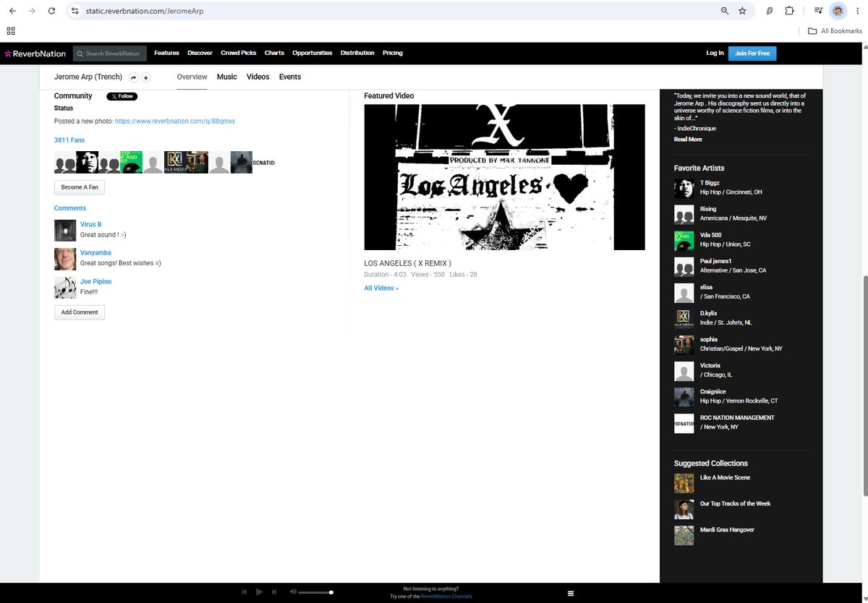The image size is (868, 603).
Task: Open the Opportunities menu
Action: [x=312, y=53]
